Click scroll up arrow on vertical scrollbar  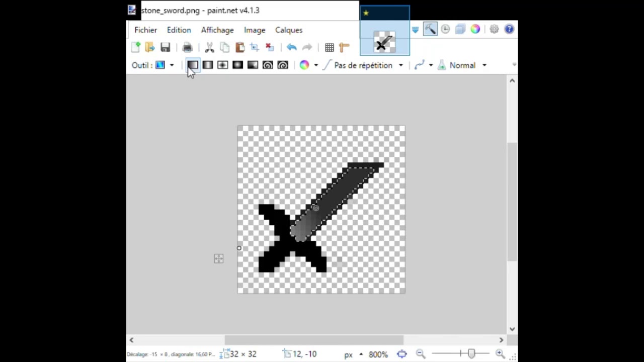[x=512, y=80]
